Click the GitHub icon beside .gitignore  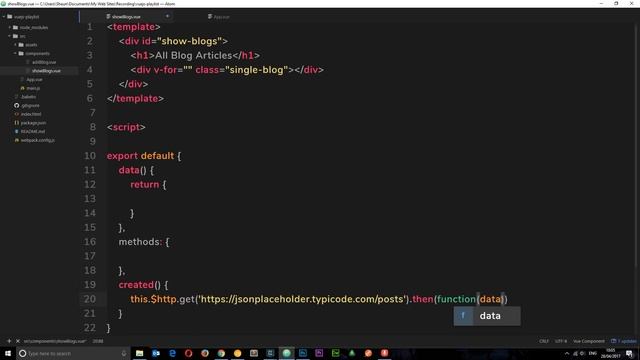click(17, 105)
